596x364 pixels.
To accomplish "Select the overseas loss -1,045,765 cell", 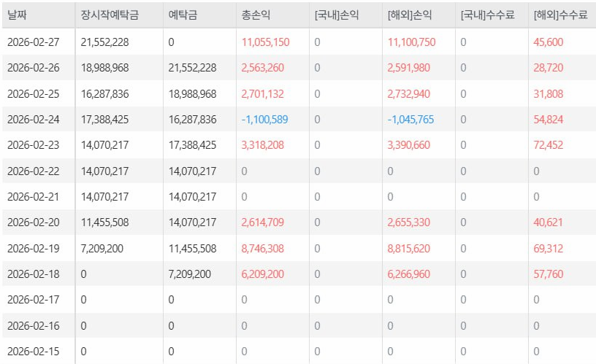I will click(411, 120).
